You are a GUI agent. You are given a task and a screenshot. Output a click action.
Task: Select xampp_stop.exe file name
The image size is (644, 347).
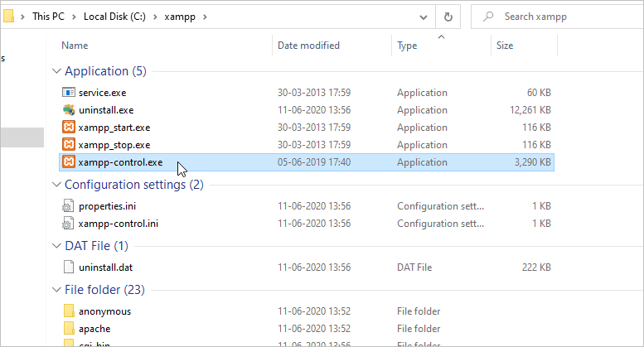(114, 145)
